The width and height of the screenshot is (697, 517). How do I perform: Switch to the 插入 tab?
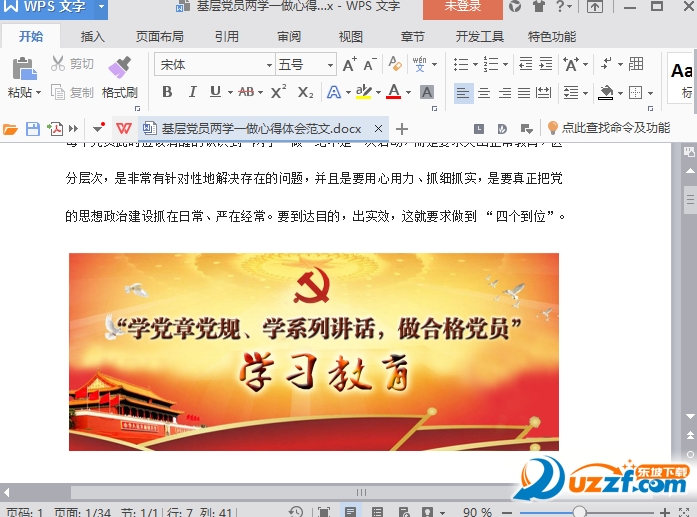click(92, 36)
